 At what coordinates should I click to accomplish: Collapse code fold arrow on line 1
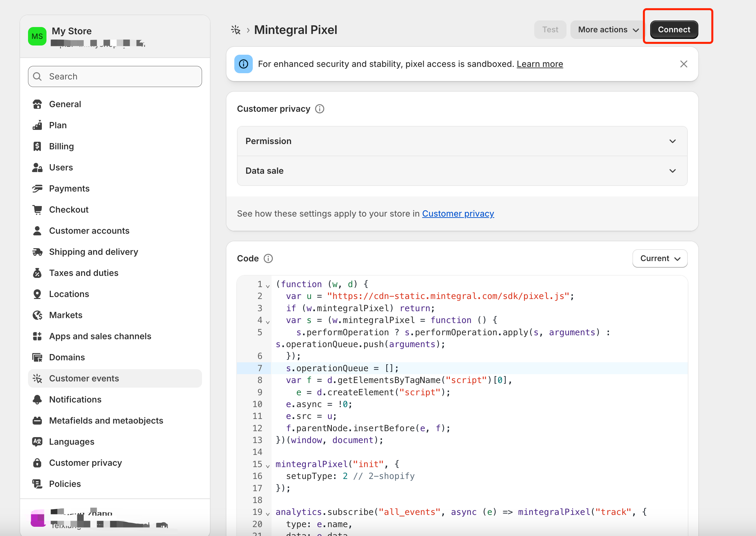(x=268, y=286)
